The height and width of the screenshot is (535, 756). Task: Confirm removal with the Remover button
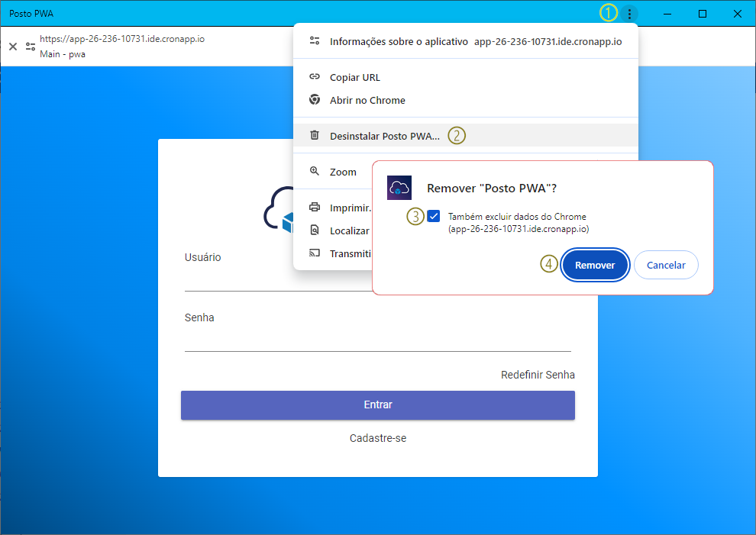595,265
